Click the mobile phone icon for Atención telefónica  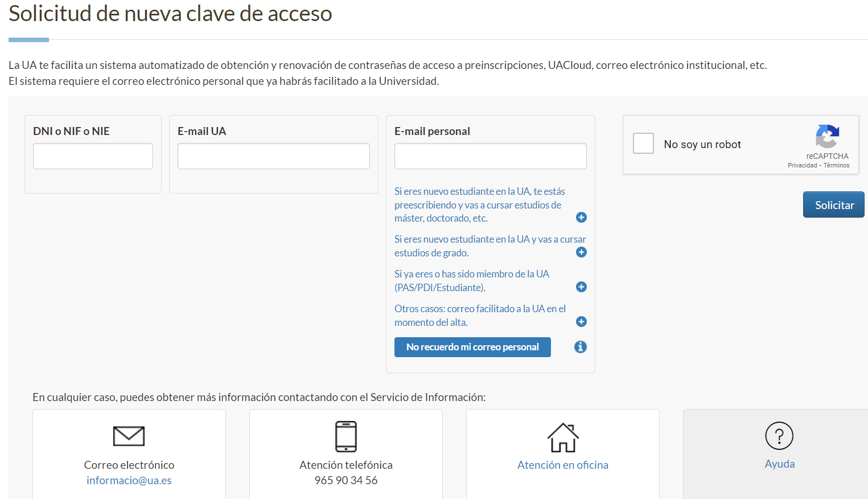345,436
